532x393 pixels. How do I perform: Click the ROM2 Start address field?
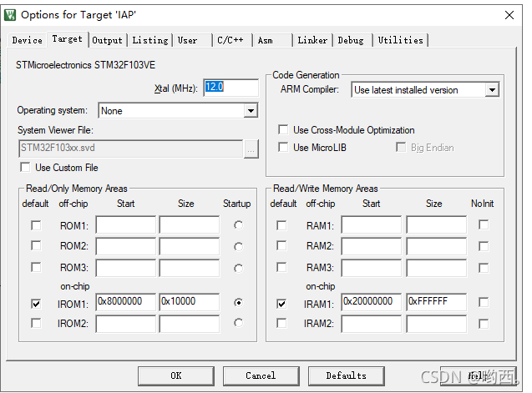(125, 246)
